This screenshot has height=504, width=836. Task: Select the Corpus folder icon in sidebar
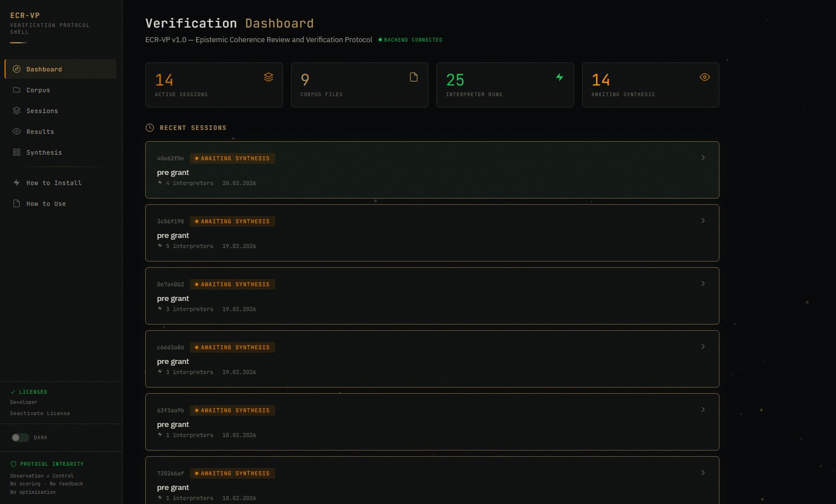tap(17, 90)
